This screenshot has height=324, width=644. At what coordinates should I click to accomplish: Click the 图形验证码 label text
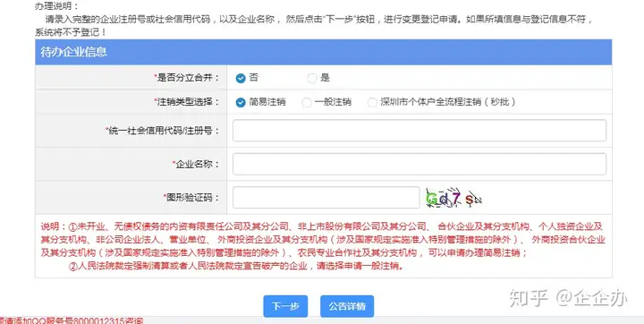(x=191, y=198)
